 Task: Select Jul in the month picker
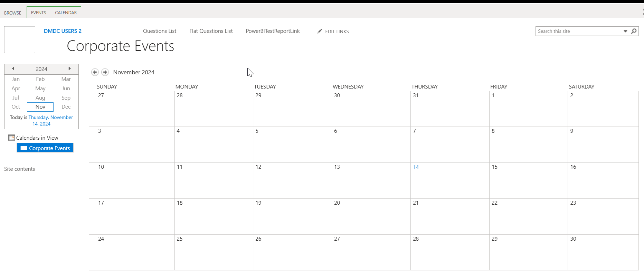point(16,98)
